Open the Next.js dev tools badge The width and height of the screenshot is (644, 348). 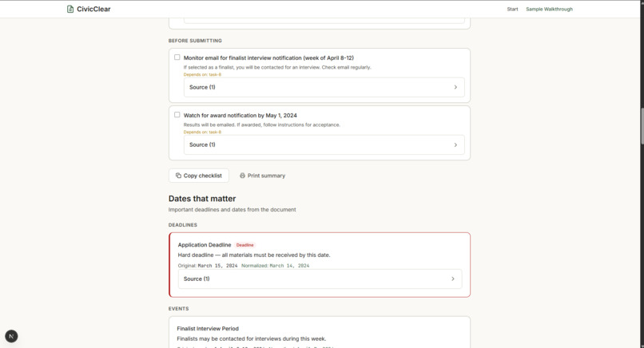[11, 336]
